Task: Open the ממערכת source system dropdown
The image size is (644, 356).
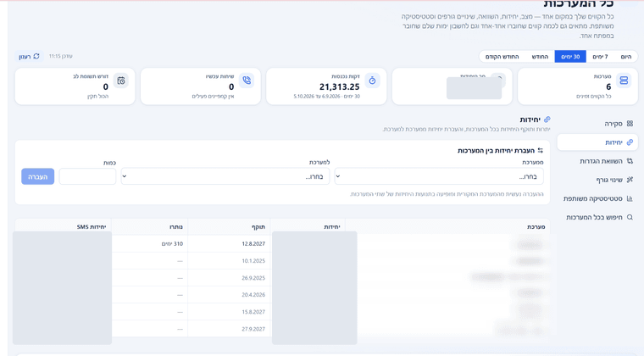Action: pyautogui.click(x=439, y=176)
